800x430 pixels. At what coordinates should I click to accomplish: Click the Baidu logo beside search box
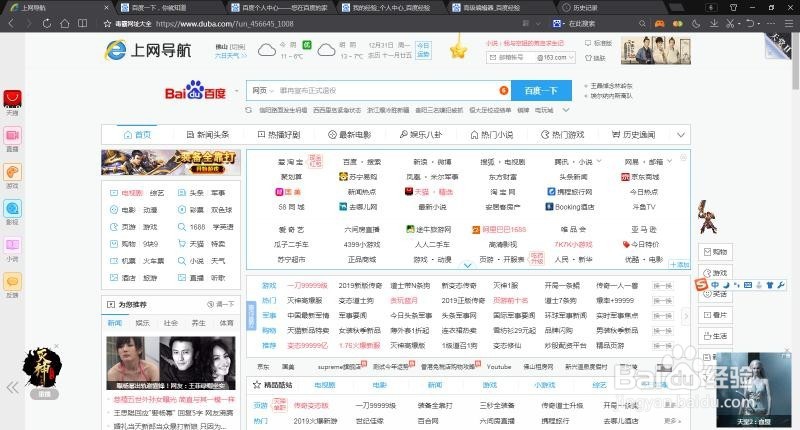(195, 91)
